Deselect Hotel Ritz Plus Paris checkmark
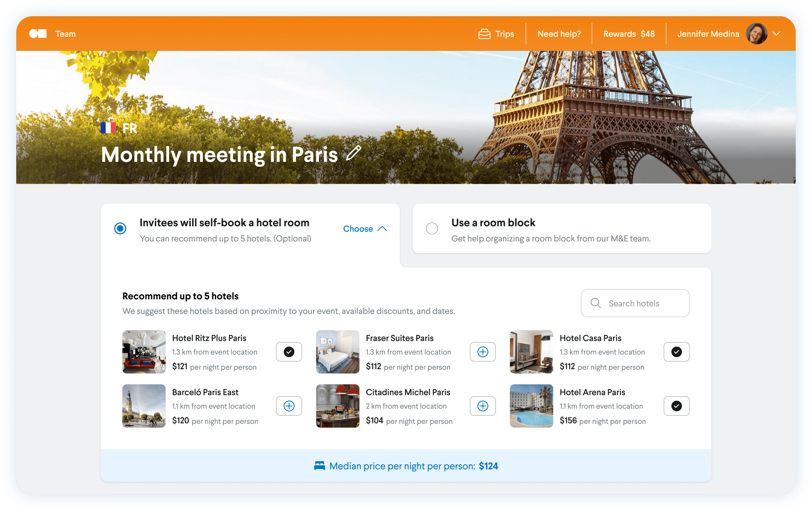Viewport: 812px width, 511px height. point(289,352)
